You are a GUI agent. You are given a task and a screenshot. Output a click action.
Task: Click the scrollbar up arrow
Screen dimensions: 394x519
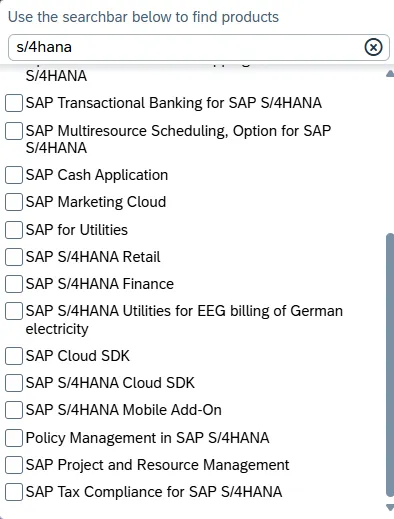pos(390,74)
